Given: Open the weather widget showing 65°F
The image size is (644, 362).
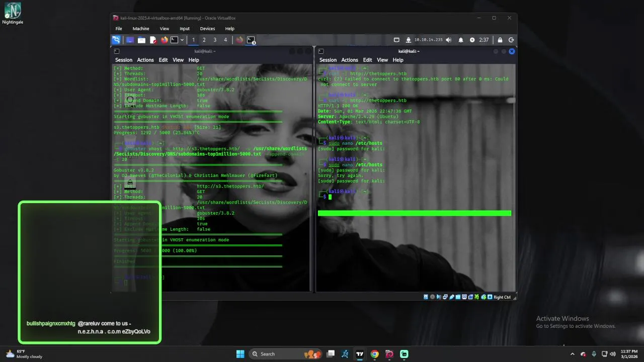Looking at the screenshot, I should click(24, 354).
